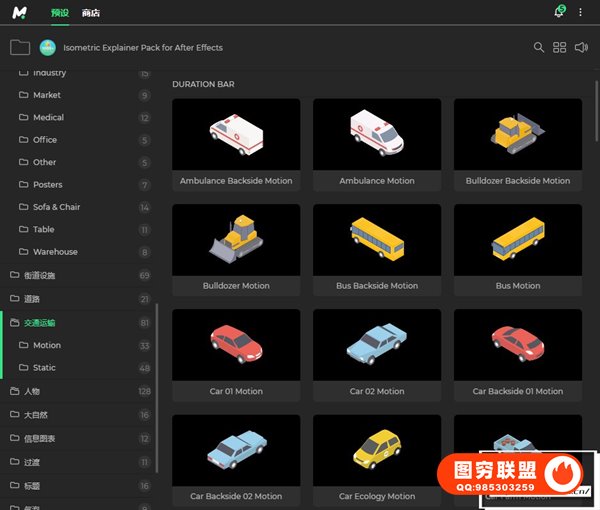Select the Ambulance Motion thumbnail
This screenshot has height=510, width=600.
tap(377, 135)
